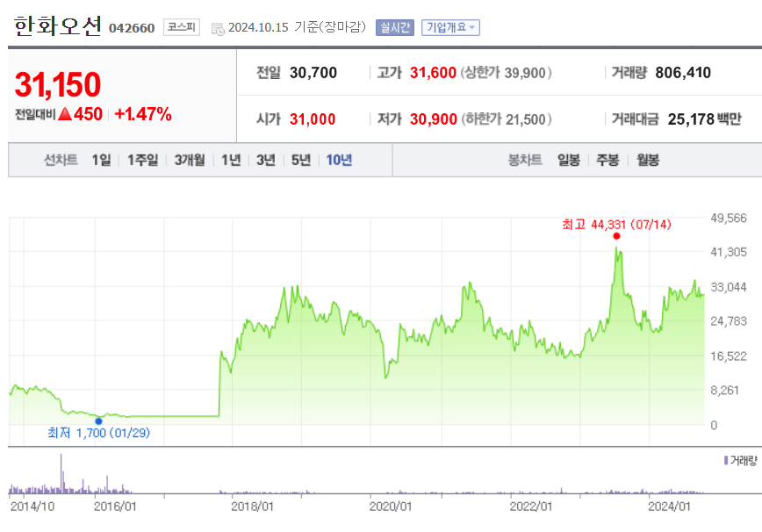Switch to 주봉 candlestick chart
Screen dimensions: 762x532
[607, 160]
